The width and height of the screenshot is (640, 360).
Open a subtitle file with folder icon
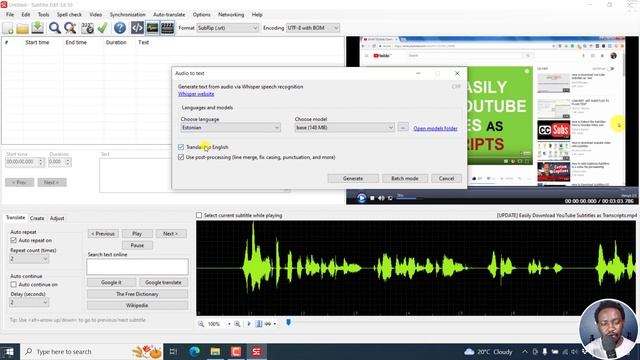point(22,28)
